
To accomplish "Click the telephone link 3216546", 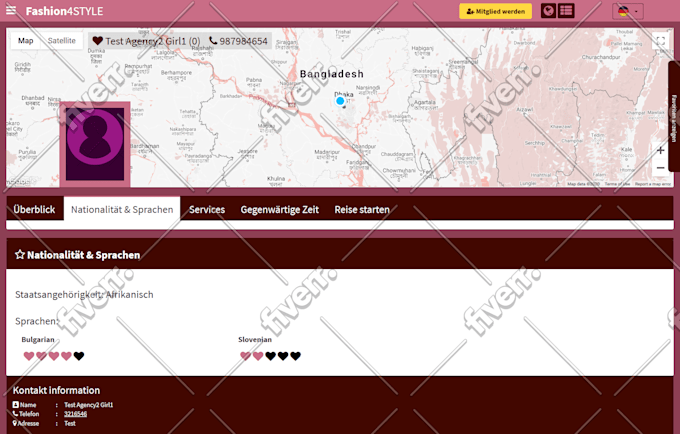I will pos(75,414).
